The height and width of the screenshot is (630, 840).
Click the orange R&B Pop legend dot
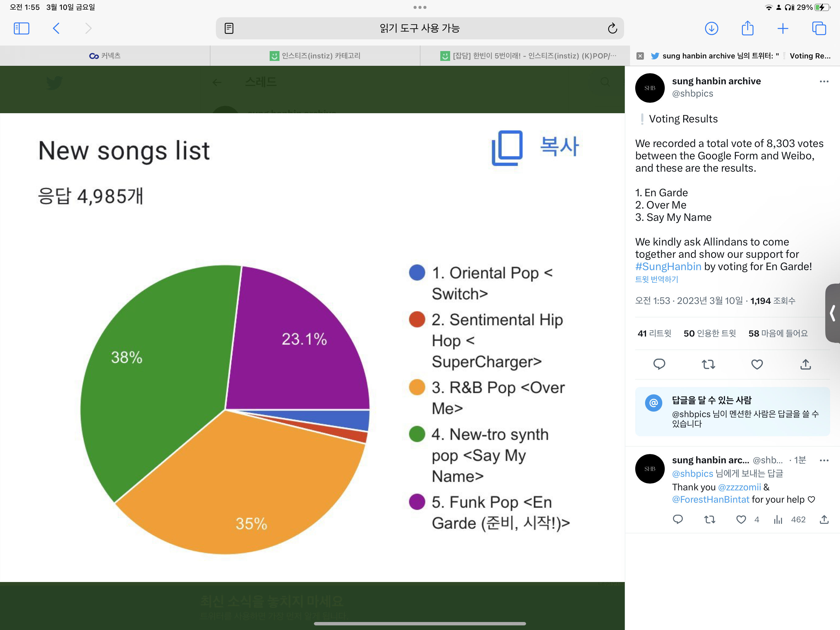click(417, 387)
